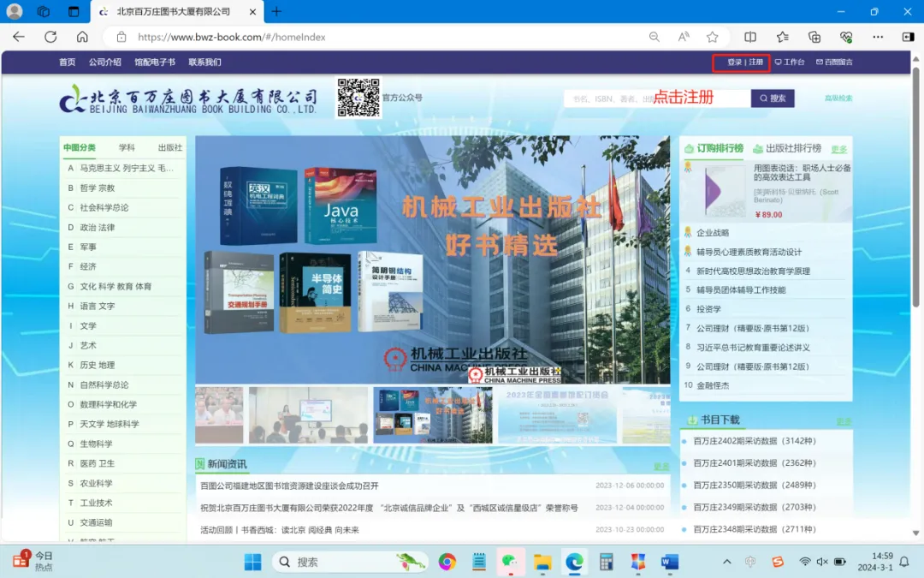Switch to 中图分类 tab
The image size is (924, 578).
[80, 147]
